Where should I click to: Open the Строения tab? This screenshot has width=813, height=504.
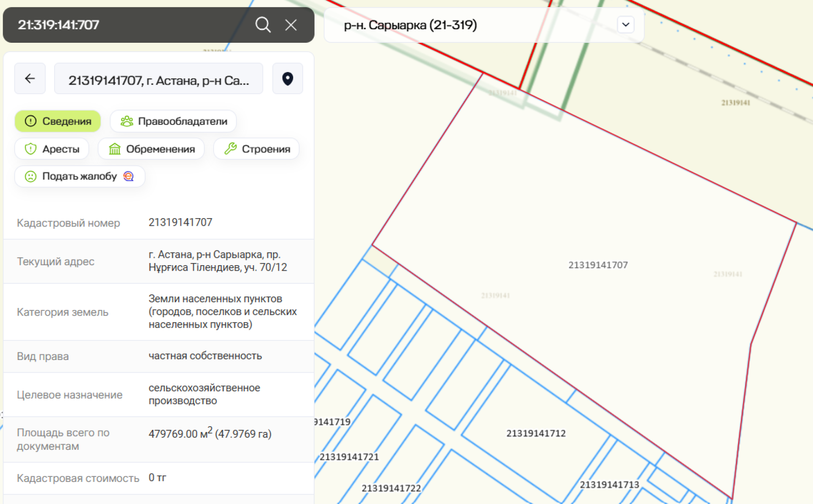257,149
